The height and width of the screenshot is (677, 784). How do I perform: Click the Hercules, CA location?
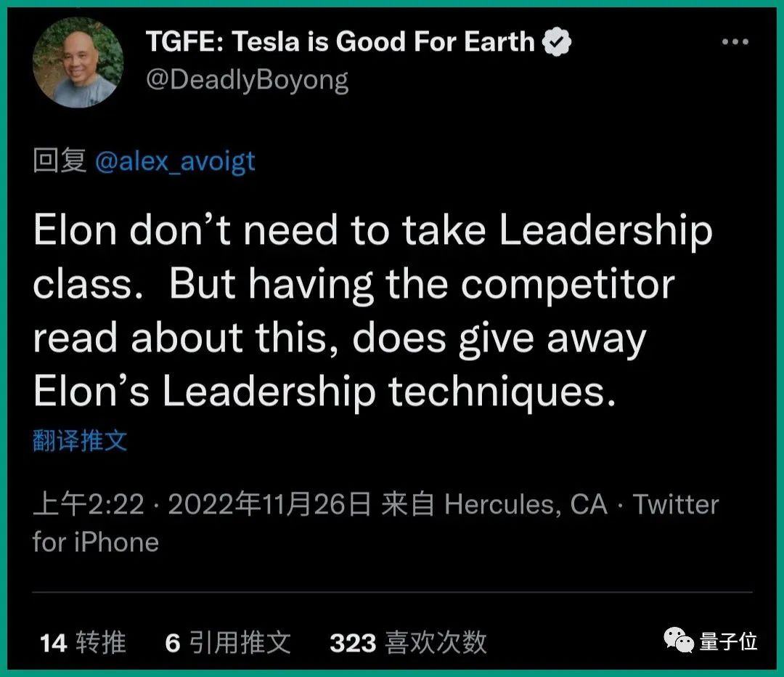click(x=526, y=504)
